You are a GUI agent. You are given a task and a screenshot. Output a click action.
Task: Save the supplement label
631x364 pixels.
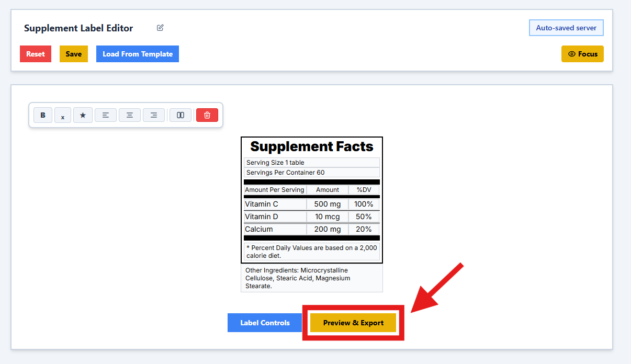click(74, 54)
